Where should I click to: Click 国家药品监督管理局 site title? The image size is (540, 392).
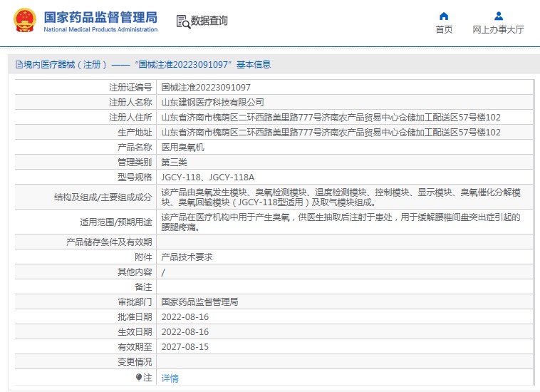[x=100, y=17]
